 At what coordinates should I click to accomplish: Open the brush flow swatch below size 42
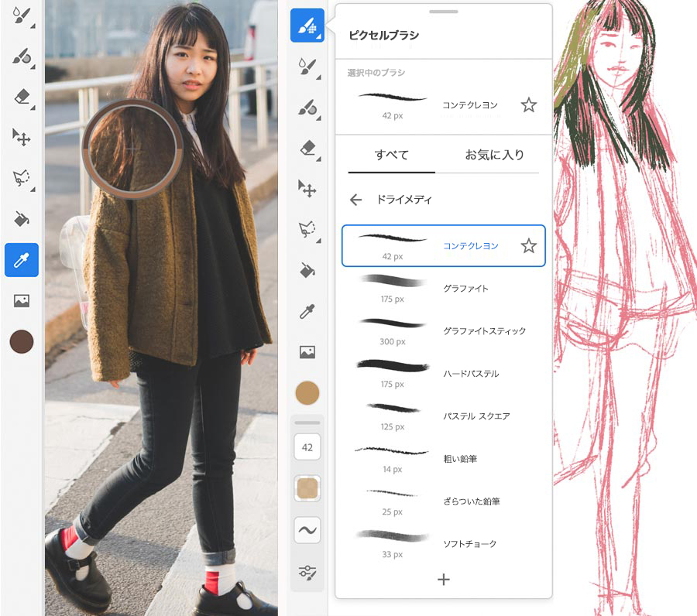[x=307, y=488]
